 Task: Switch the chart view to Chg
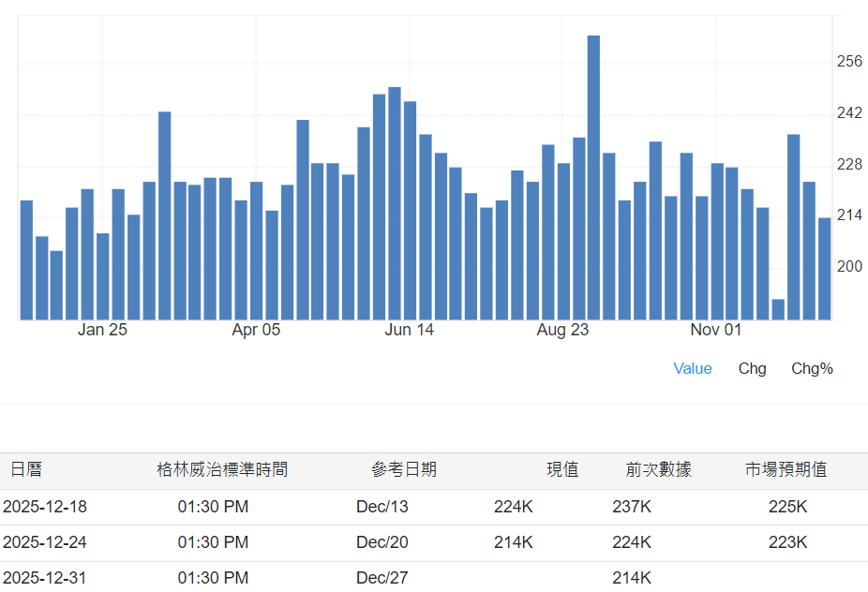tap(752, 368)
